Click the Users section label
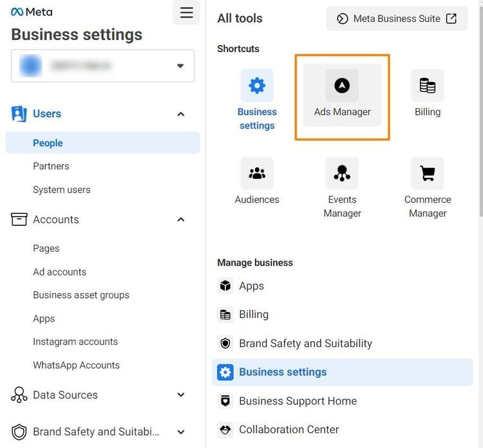The width and height of the screenshot is (483, 448). [x=47, y=114]
